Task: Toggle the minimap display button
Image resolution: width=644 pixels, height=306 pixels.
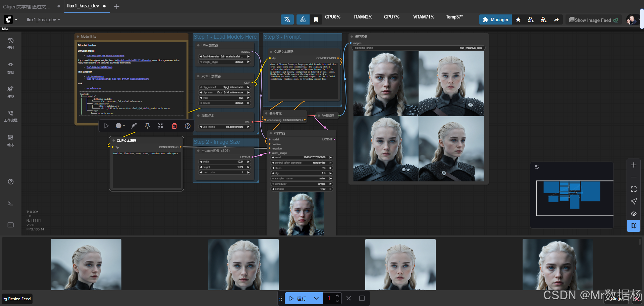Action: pos(634,226)
